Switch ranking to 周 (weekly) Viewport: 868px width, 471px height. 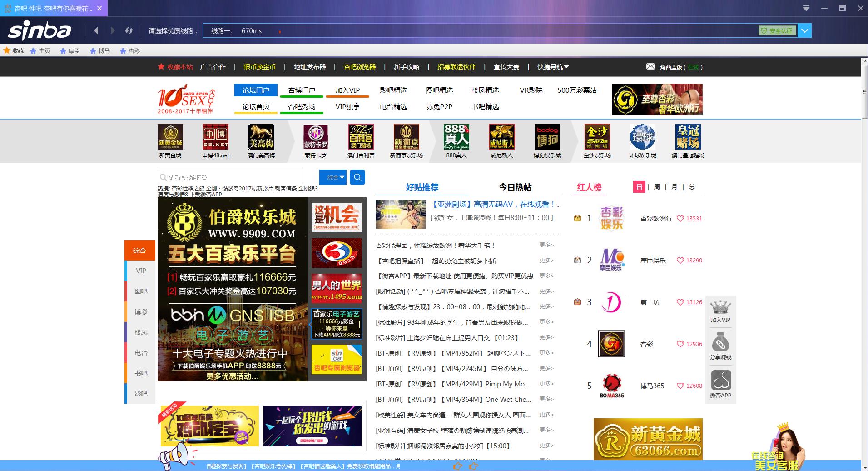(657, 187)
